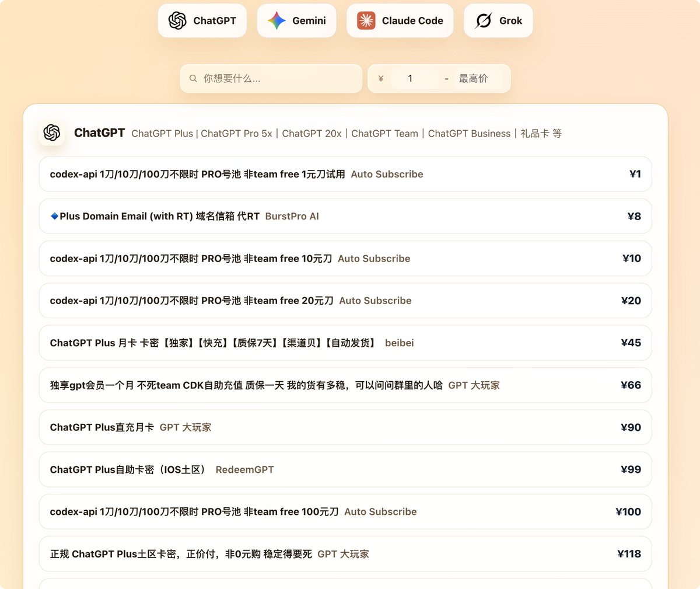Click the ¥66 price
Screen dimensions: 700x589
(x=631, y=385)
